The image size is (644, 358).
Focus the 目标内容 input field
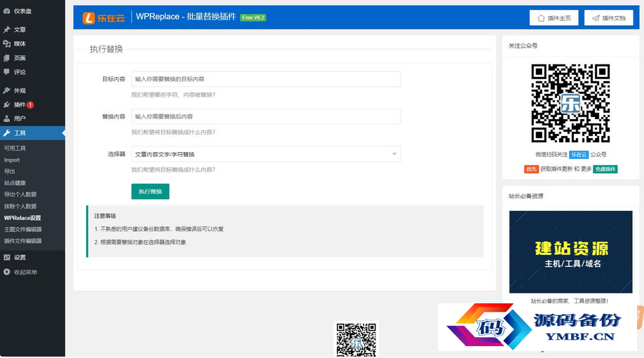(266, 79)
